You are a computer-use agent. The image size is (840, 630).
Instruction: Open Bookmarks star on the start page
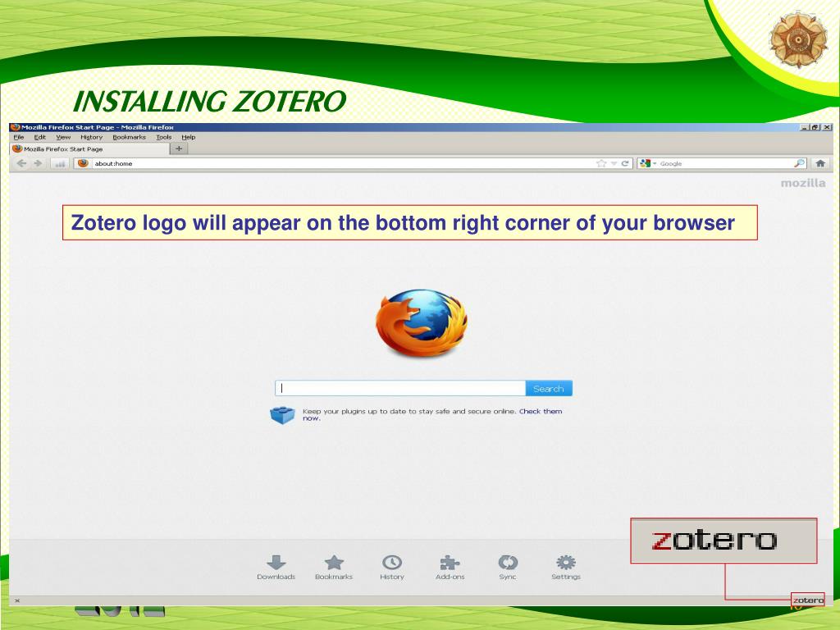tap(334, 568)
